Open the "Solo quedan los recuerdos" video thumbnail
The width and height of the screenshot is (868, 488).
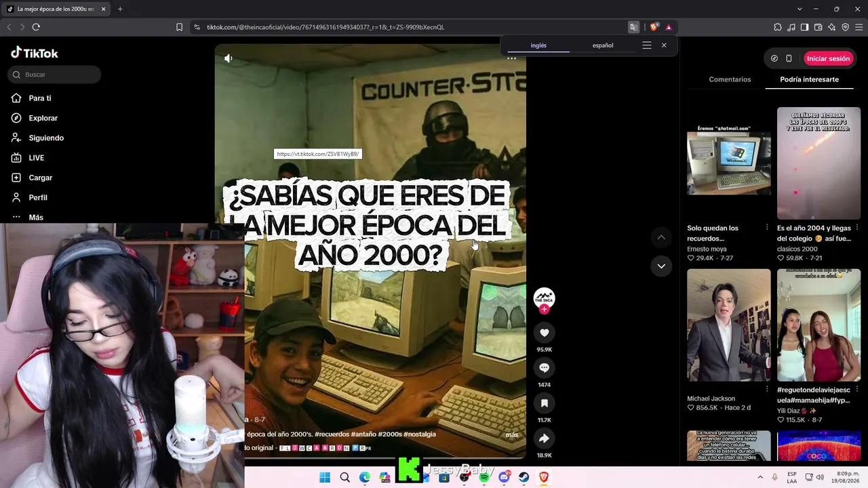click(729, 163)
